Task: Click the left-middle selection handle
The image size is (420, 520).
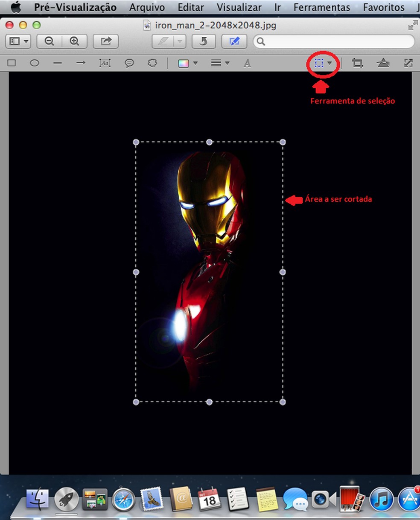Action: pyautogui.click(x=136, y=272)
